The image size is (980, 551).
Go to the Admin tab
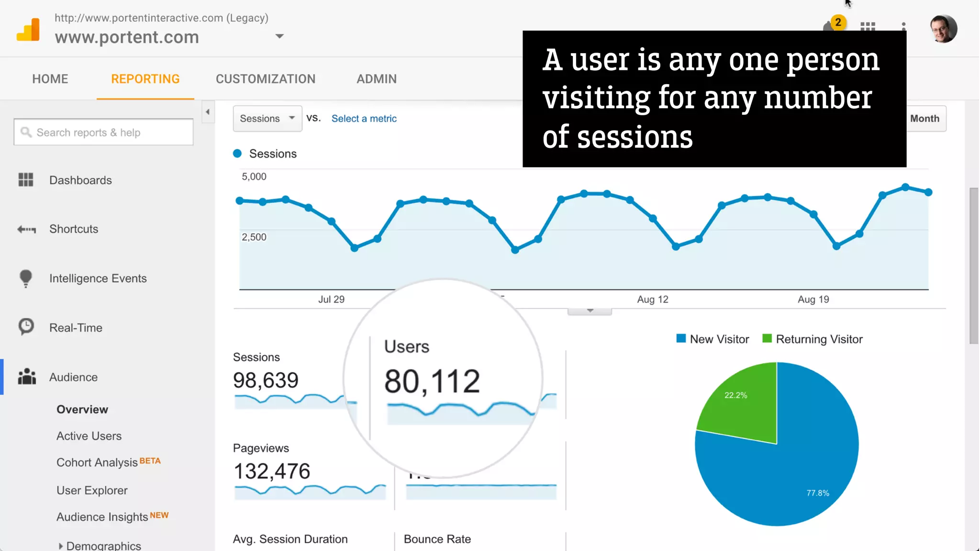point(377,79)
